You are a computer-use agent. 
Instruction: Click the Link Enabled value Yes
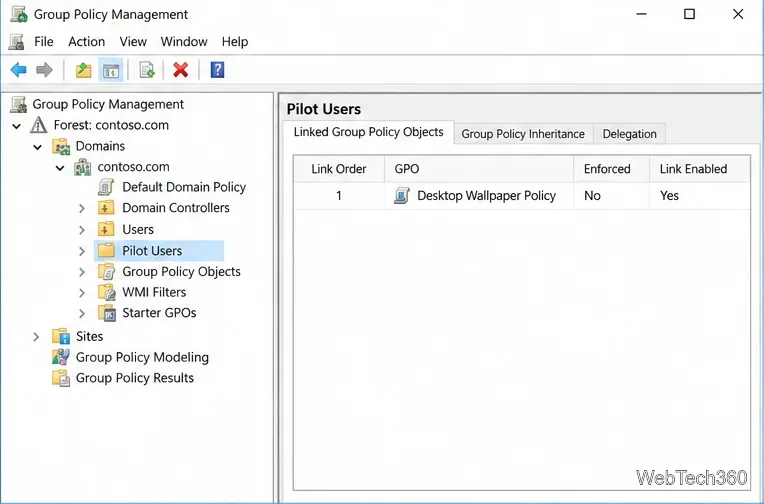pos(669,196)
